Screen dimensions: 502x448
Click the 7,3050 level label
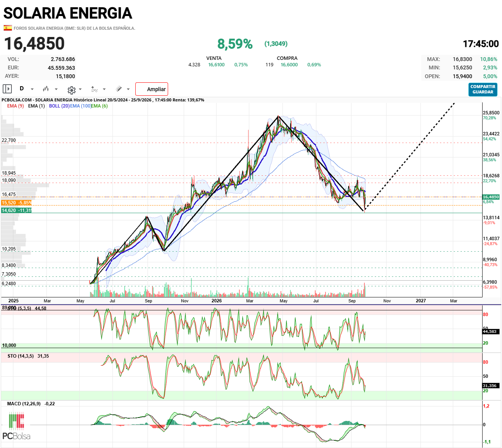click(9, 274)
